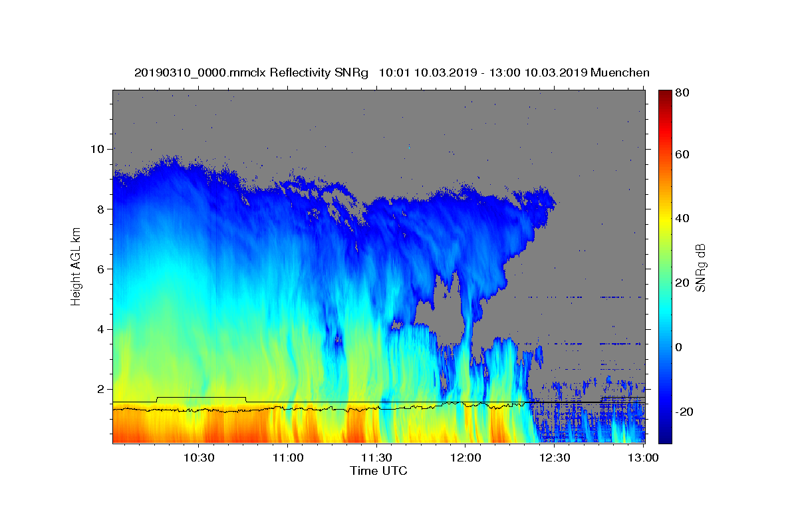Click the 13:00 time tick label
The image size is (798, 532).
click(x=642, y=458)
